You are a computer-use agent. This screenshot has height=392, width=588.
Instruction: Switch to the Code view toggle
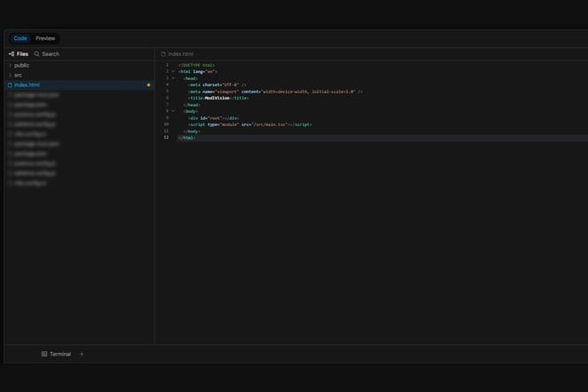point(20,38)
